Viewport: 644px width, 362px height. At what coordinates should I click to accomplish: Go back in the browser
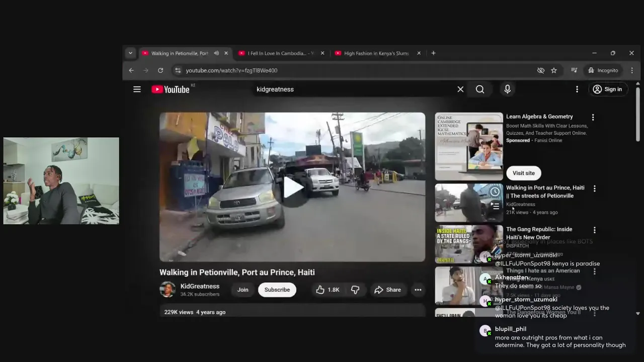coord(131,70)
